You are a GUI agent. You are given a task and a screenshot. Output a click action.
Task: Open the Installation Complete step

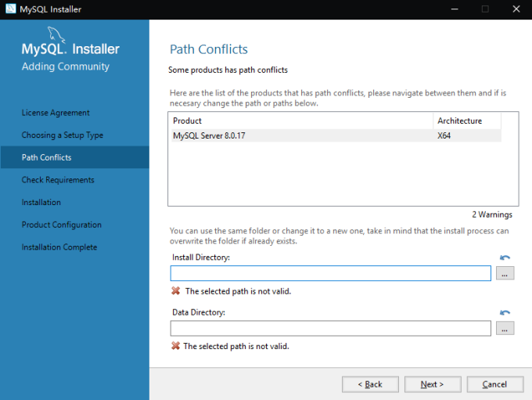coord(59,247)
